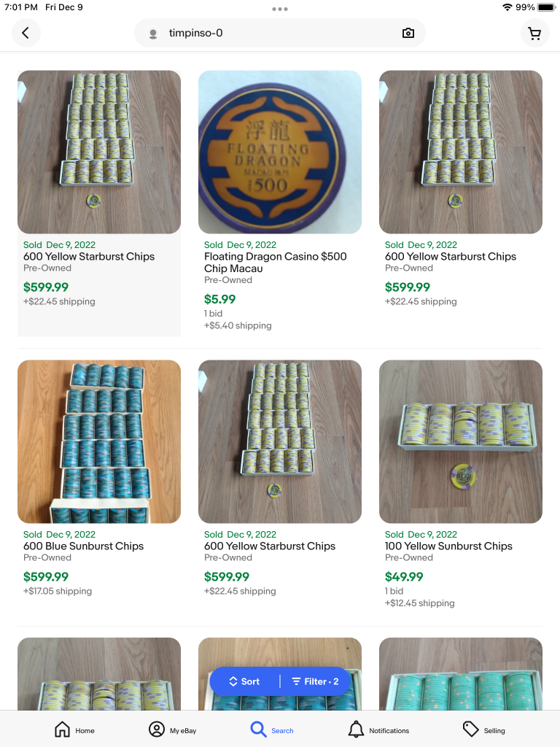Open Notifications bell icon
This screenshot has height=747, width=560.
click(x=356, y=729)
